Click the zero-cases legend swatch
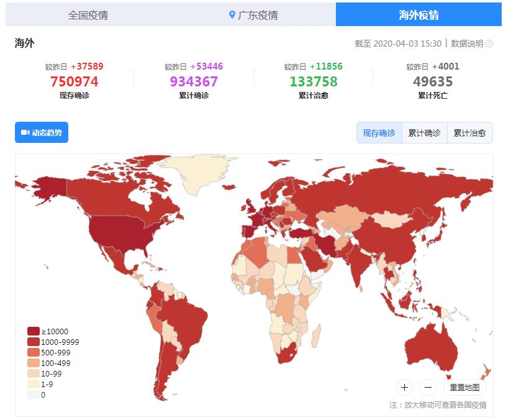 click(33, 395)
